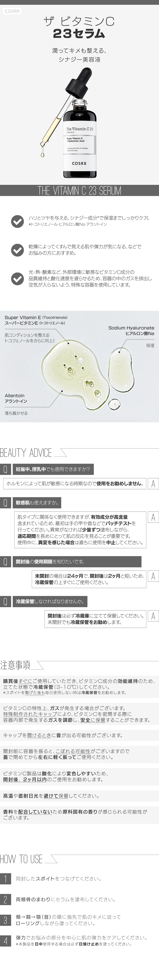Click the A icon next to 未開封の場合は24ヶ月 answer
The height and width of the screenshot is (980, 159).
[x=153, y=576]
